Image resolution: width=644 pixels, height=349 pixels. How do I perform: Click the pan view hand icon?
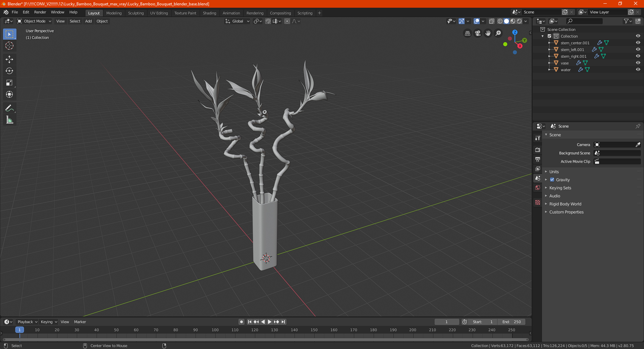[488, 33]
